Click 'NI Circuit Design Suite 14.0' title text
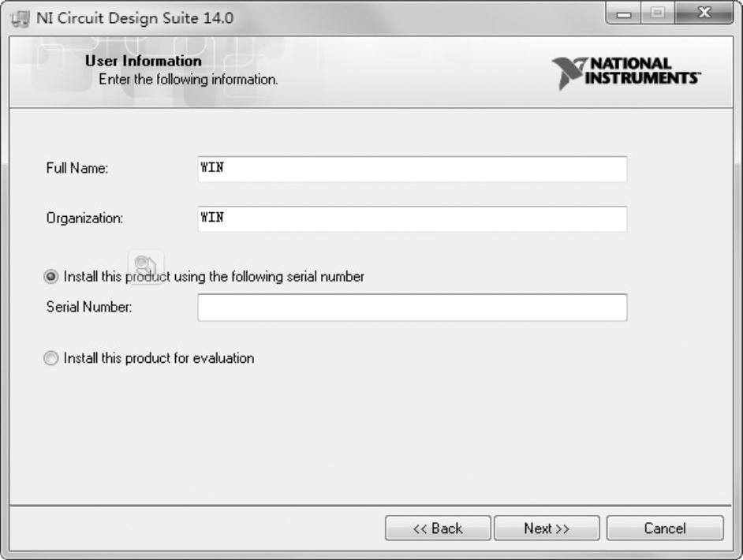 [135, 18]
